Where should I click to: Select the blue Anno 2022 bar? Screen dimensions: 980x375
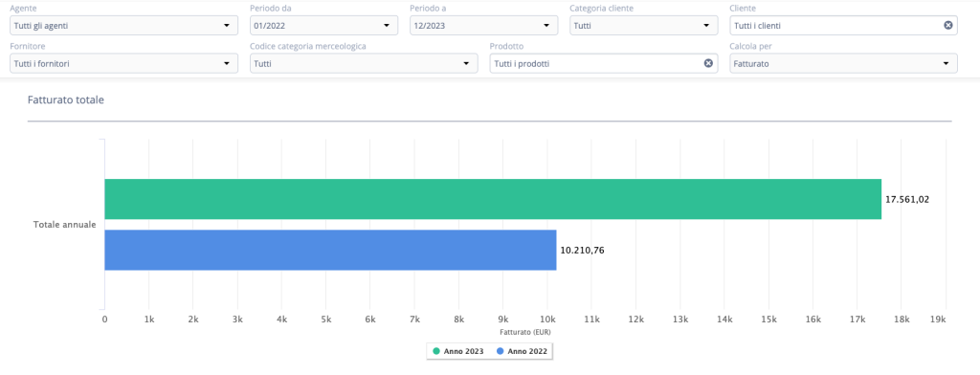point(330,250)
